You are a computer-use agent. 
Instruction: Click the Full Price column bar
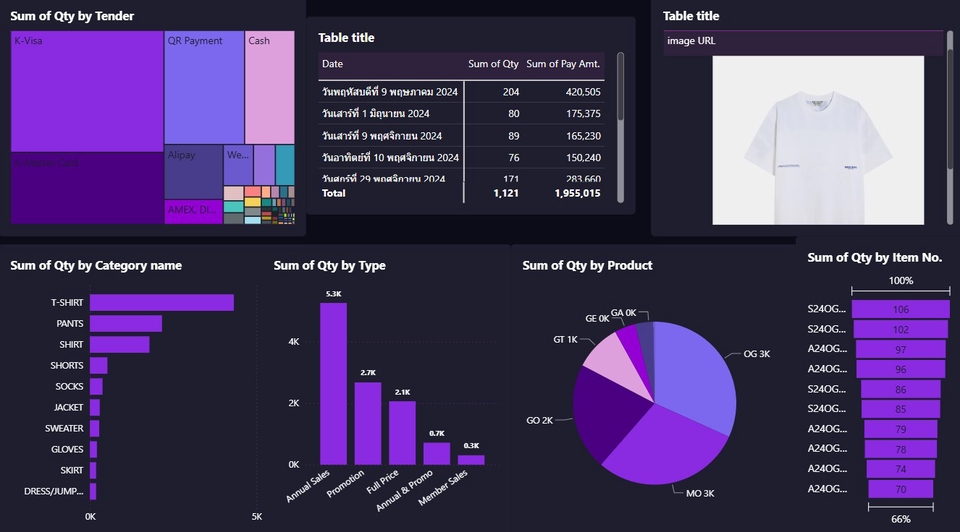402,432
